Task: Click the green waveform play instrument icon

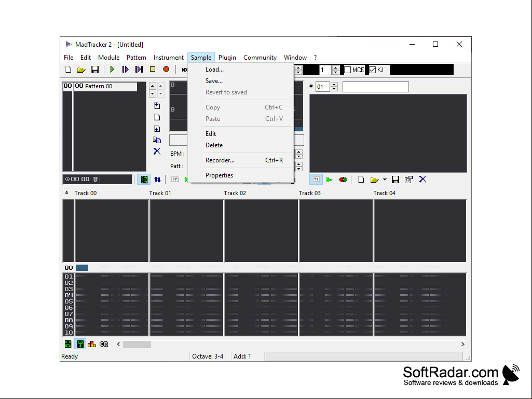Action: click(330, 180)
